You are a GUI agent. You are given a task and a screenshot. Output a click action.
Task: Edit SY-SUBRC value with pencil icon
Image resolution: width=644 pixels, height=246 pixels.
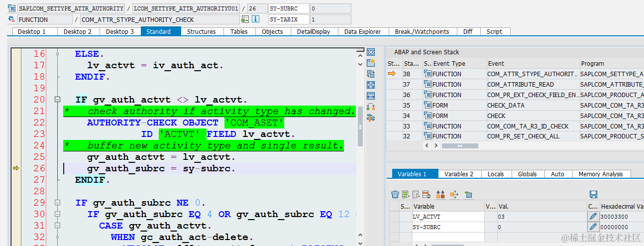coord(593,227)
